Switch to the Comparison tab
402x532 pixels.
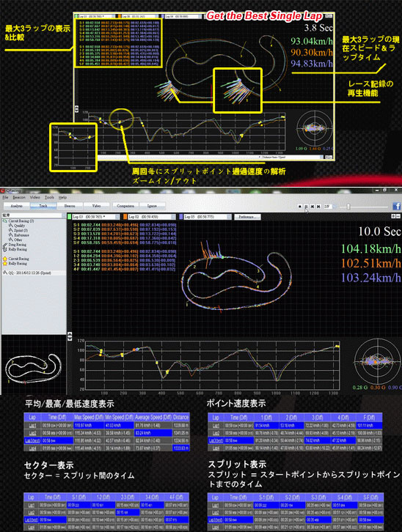coord(125,206)
